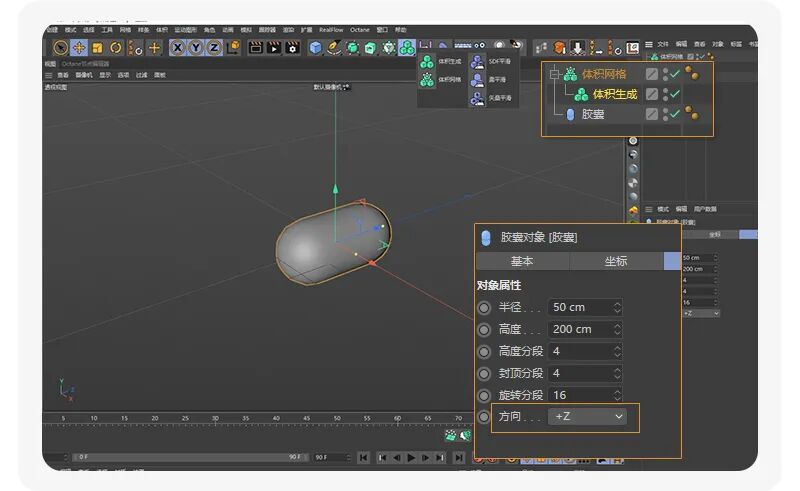Toggle 体积网格 visibility dots
The width and height of the screenshot is (800, 491).
(x=665, y=75)
